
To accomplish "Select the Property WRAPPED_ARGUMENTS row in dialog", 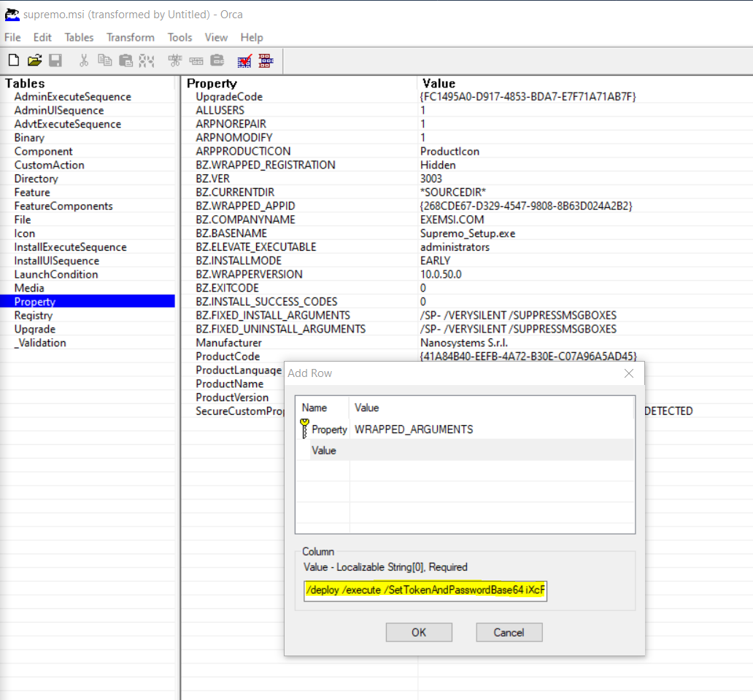I will click(x=465, y=429).
